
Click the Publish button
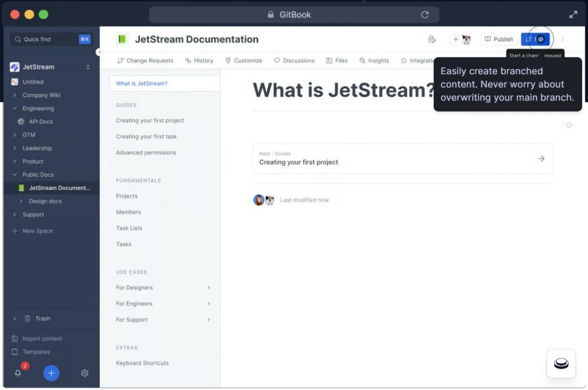click(x=499, y=39)
